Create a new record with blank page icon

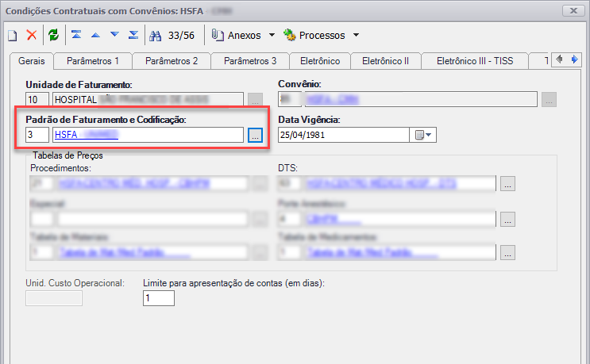[x=13, y=36]
